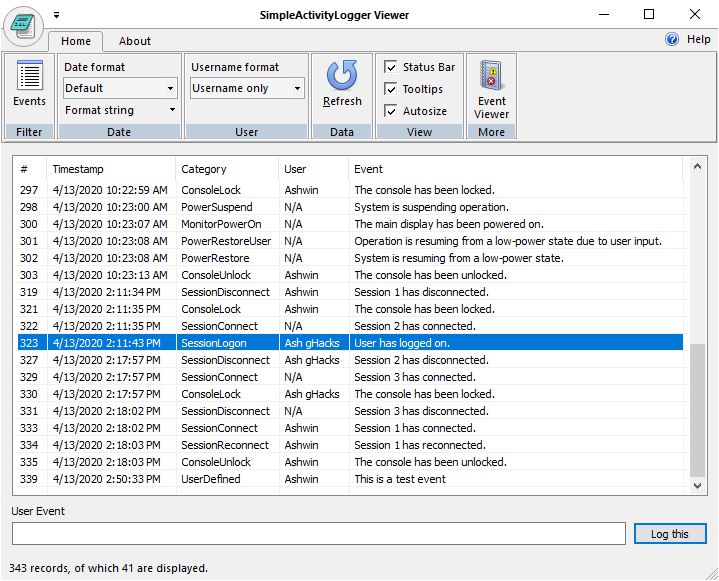Switch to the About tab

point(135,41)
